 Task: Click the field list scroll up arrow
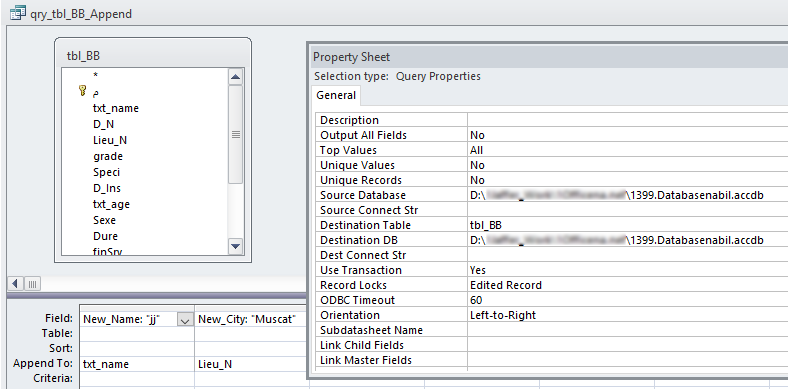[x=235, y=77]
